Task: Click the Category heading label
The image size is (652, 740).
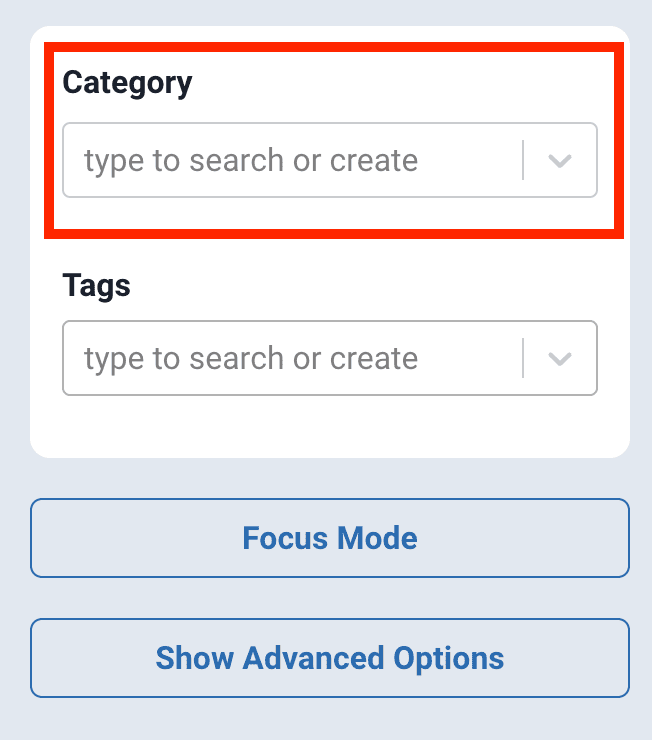Action: 127,82
